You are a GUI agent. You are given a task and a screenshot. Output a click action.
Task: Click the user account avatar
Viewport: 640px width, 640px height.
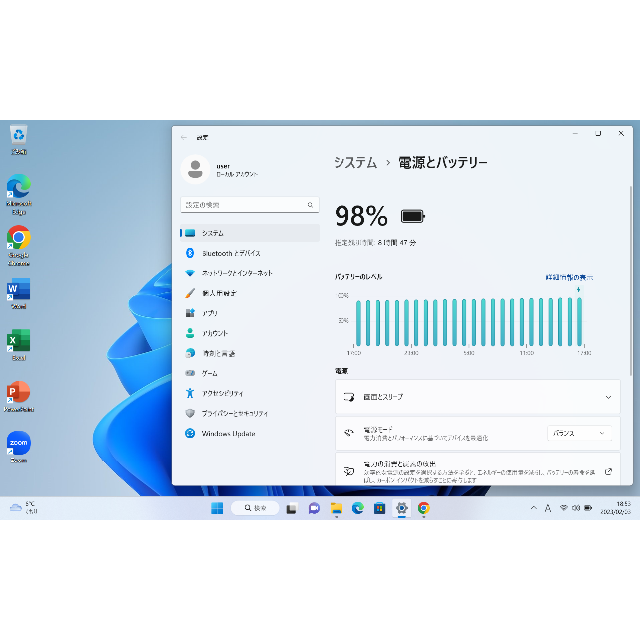pyautogui.click(x=195, y=169)
